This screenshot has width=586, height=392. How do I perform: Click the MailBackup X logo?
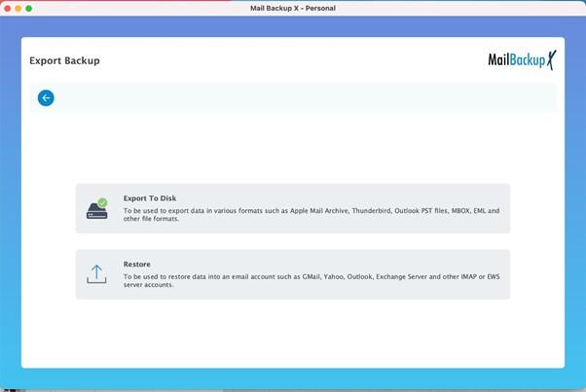pos(522,59)
